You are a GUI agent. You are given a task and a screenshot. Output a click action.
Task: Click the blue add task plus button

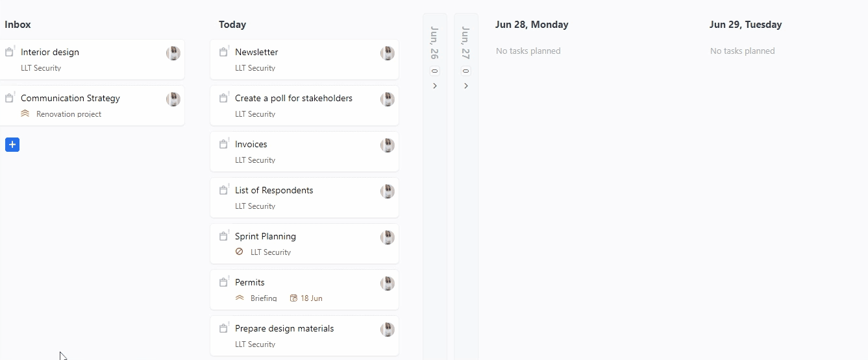click(12, 145)
